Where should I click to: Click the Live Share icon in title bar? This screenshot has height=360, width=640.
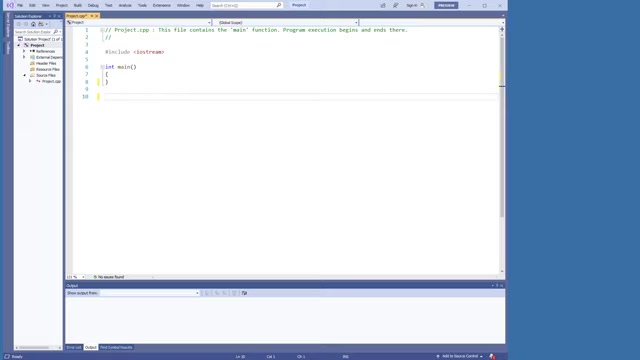tap(383, 5)
